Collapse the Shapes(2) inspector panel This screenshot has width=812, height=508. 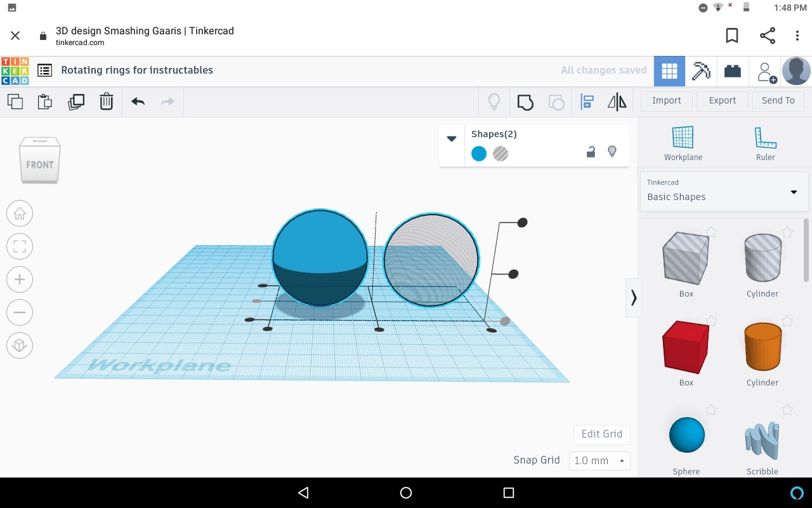tap(452, 138)
